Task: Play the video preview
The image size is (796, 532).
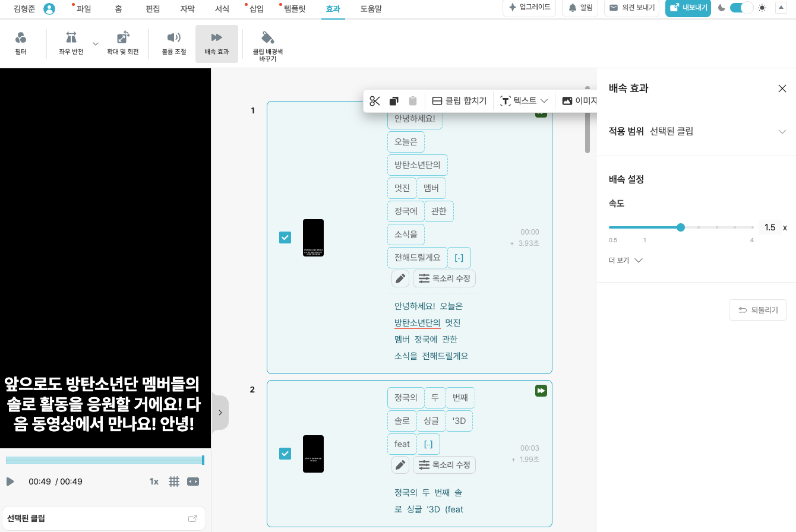Action: click(x=10, y=482)
